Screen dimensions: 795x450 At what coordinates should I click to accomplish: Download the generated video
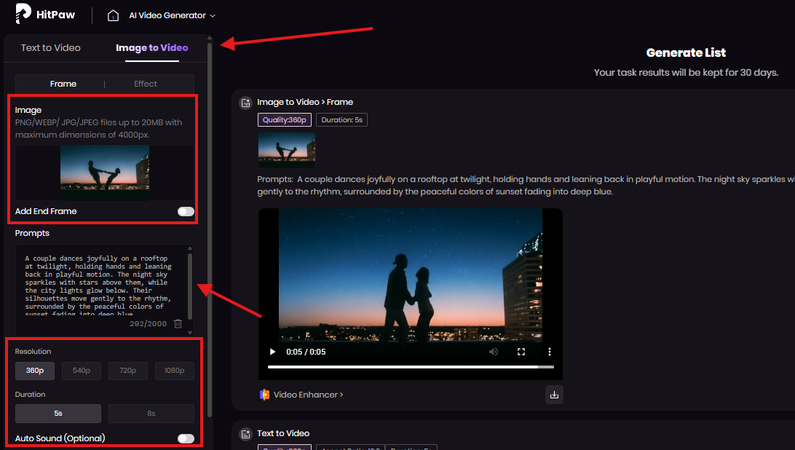(x=554, y=395)
